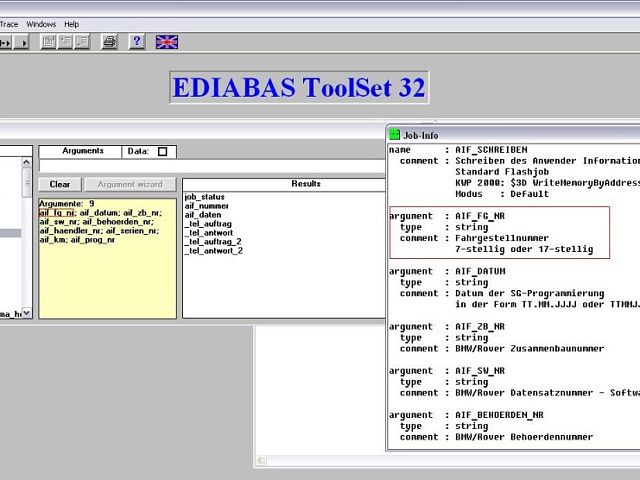This screenshot has height=480, width=640.
Task: Click the Job-Info window title bar
Action: [x=513, y=134]
